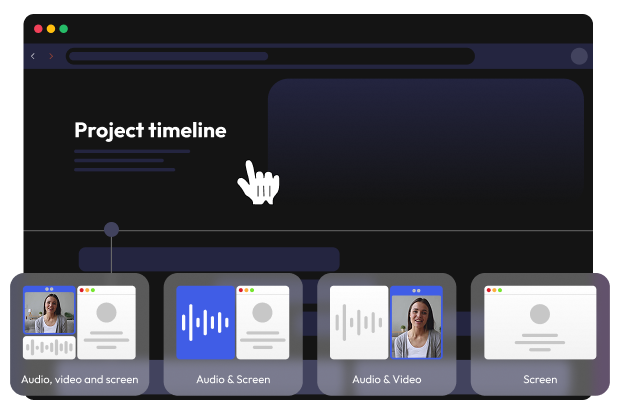Click the green maximize window dot

64,29
